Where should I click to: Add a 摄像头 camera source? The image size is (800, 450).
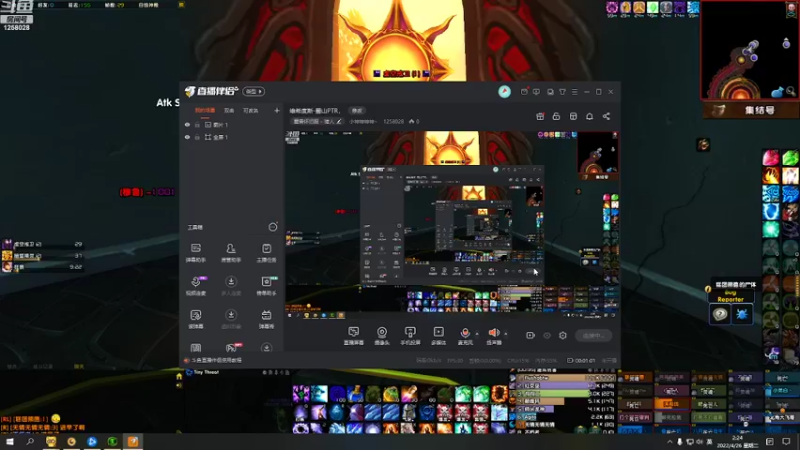[382, 336]
